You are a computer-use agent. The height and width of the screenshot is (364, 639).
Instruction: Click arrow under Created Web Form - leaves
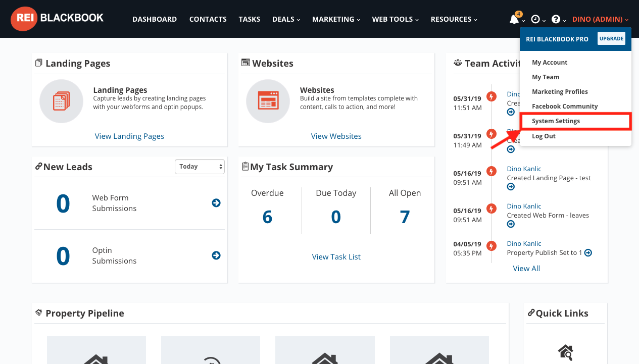[511, 224]
